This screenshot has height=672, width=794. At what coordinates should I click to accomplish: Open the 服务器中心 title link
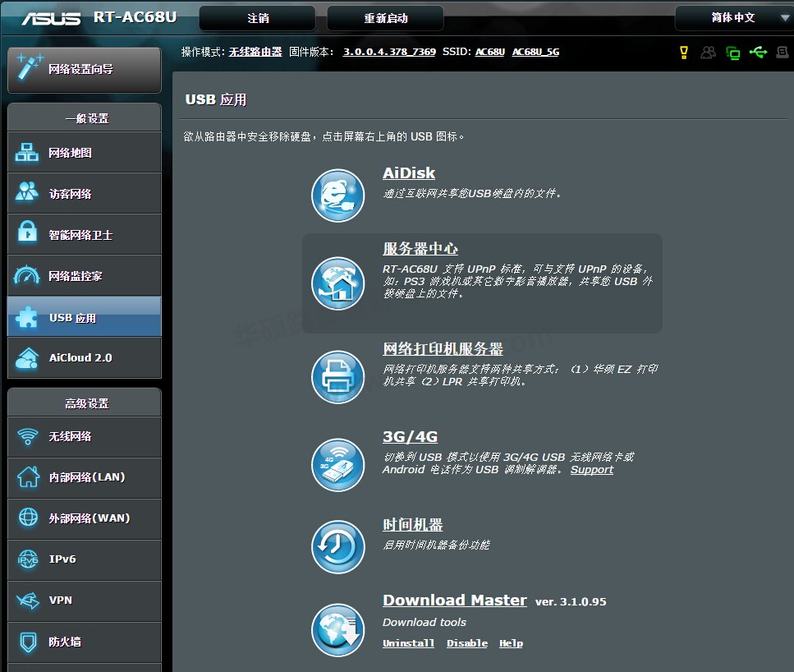[420, 249]
